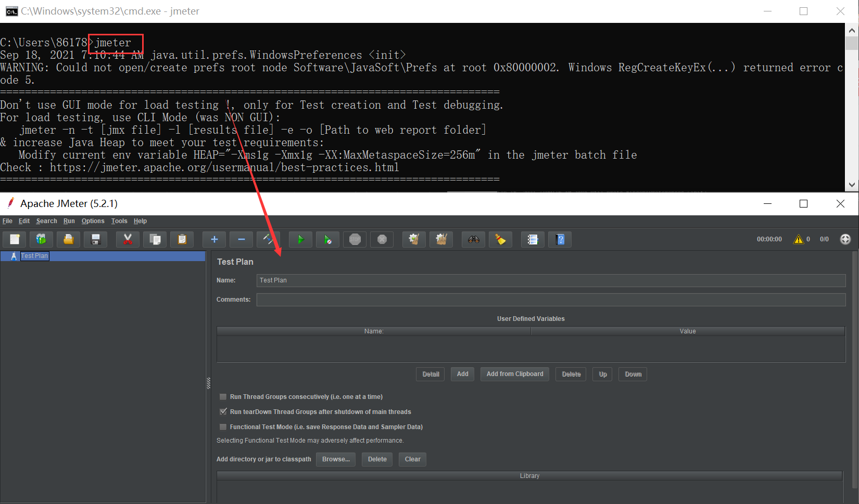The height and width of the screenshot is (504, 859).
Task: Click the Clear results broom icon
Action: 414,239
